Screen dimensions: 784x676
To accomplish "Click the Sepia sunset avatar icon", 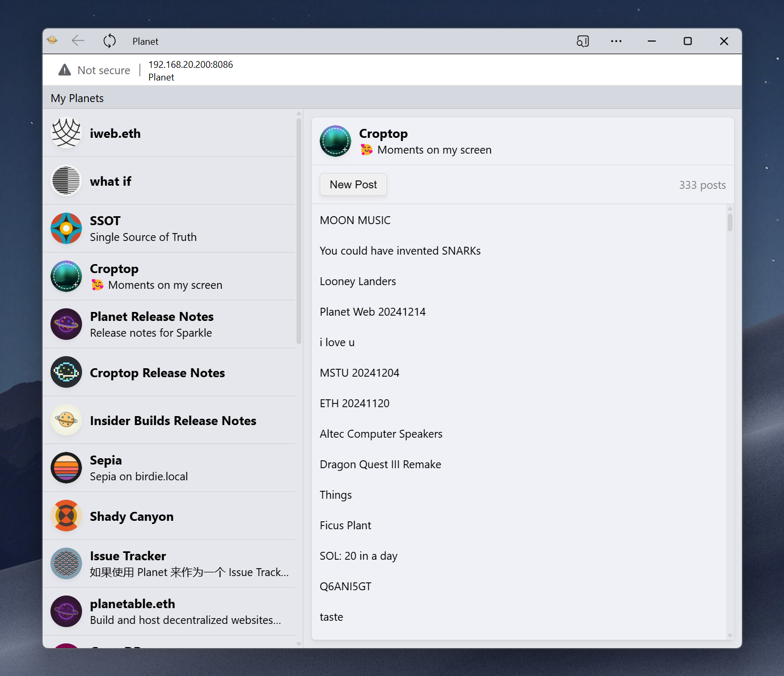I will 66,468.
